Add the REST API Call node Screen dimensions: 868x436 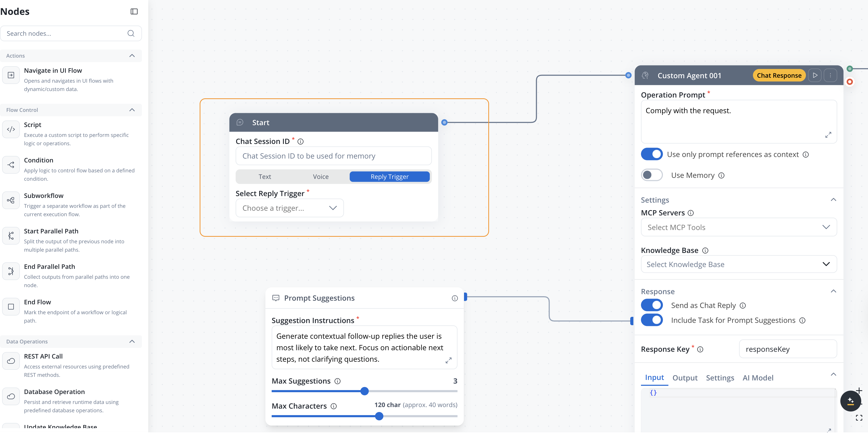coord(43,356)
